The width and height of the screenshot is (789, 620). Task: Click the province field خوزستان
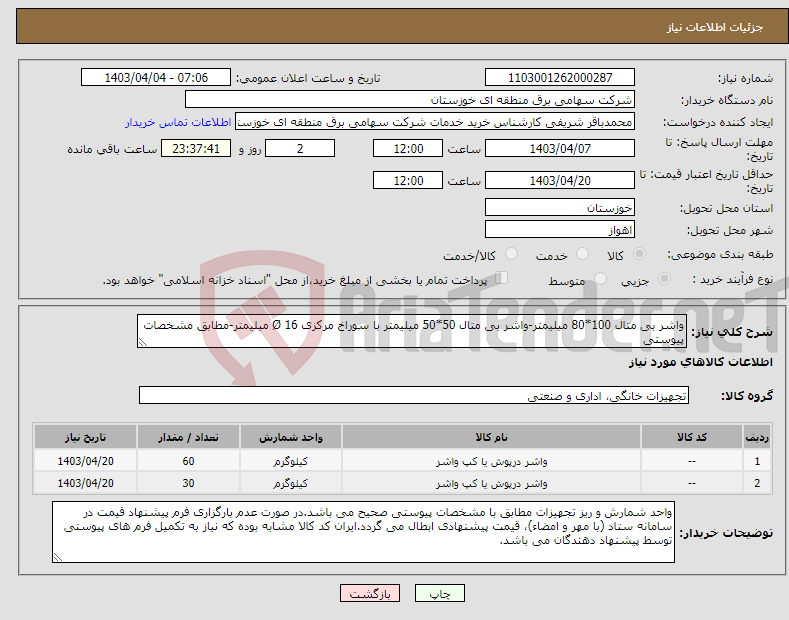point(560,207)
